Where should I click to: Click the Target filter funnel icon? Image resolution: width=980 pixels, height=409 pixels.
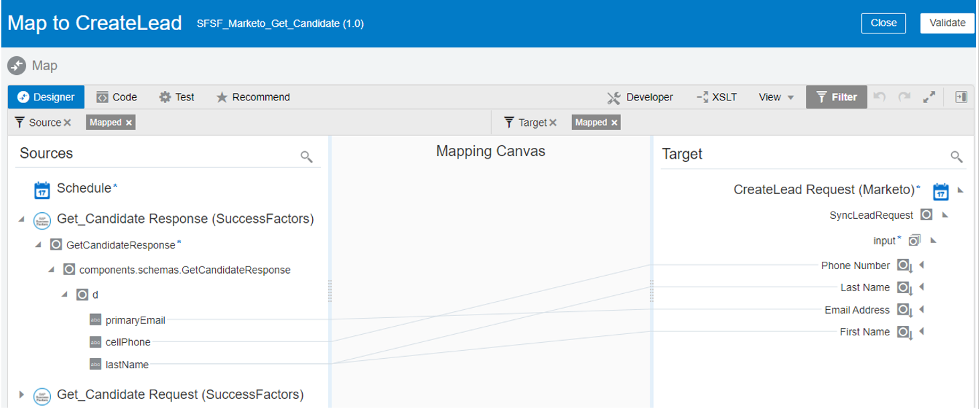pyautogui.click(x=509, y=122)
